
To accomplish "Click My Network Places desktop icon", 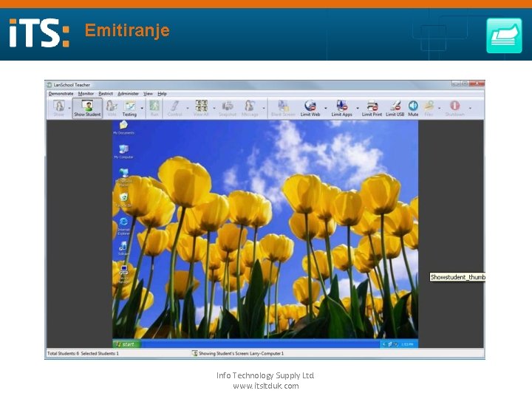I will [x=123, y=177].
